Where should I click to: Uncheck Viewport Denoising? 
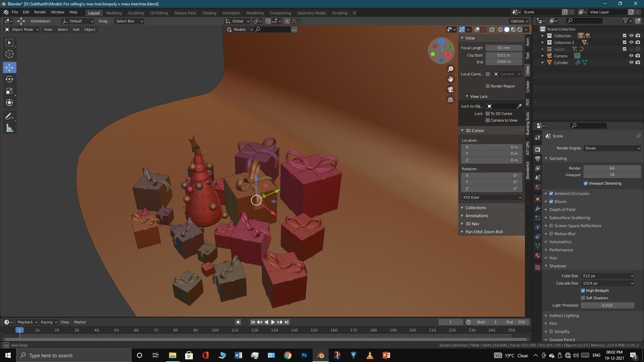click(x=586, y=183)
